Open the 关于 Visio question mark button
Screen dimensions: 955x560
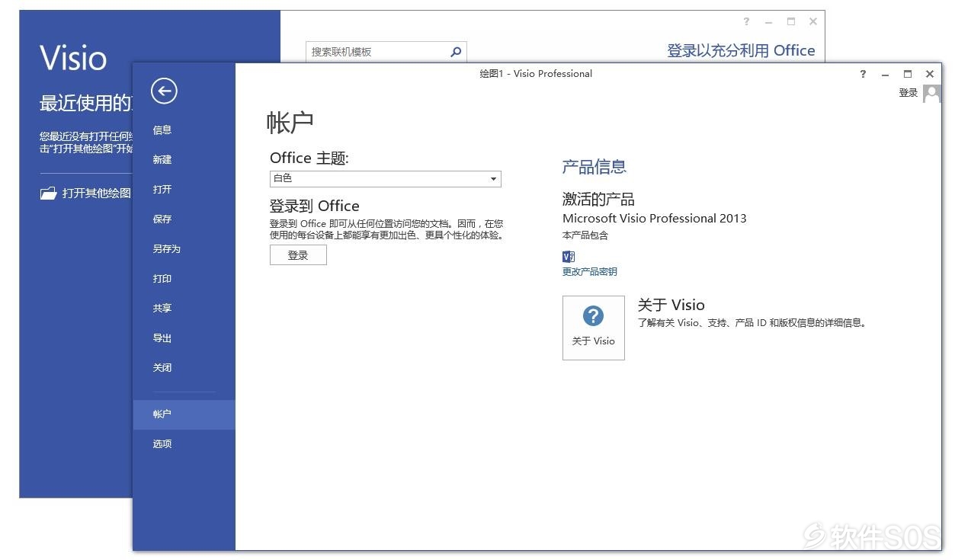click(593, 328)
